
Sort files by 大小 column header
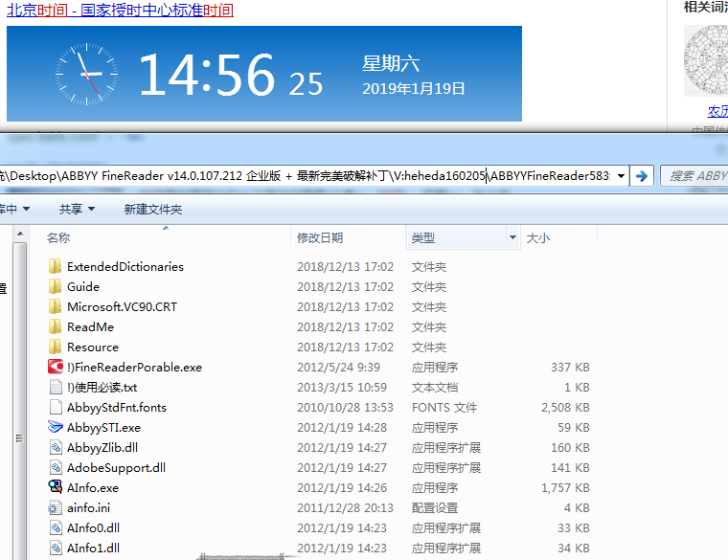(x=538, y=238)
